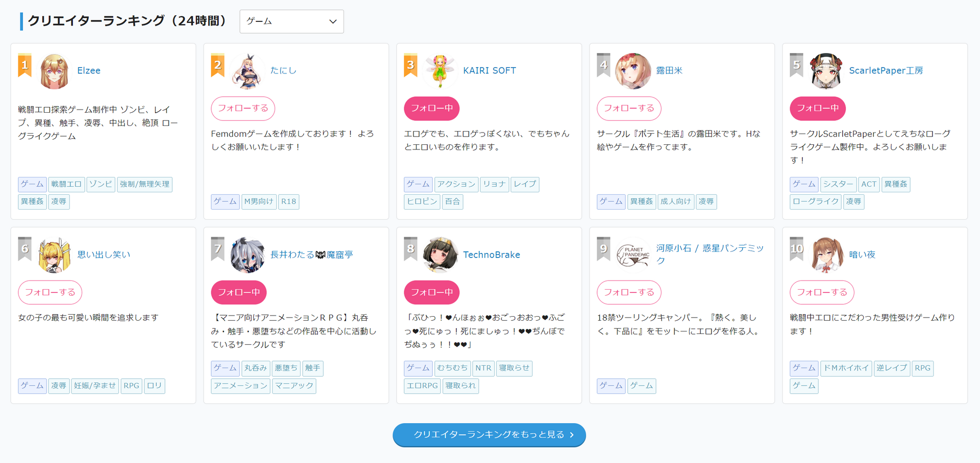
Task: Click クリエイターランキングをもっと見る button
Action: [x=489, y=435]
